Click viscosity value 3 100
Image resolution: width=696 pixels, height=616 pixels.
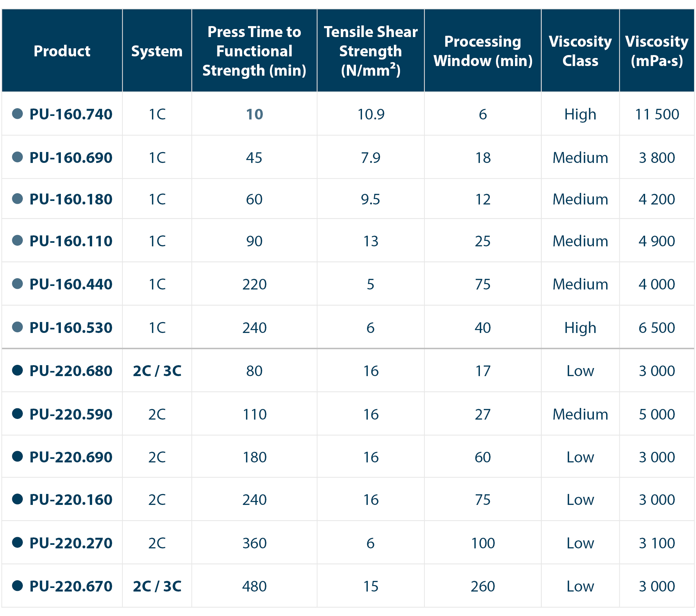(x=657, y=543)
